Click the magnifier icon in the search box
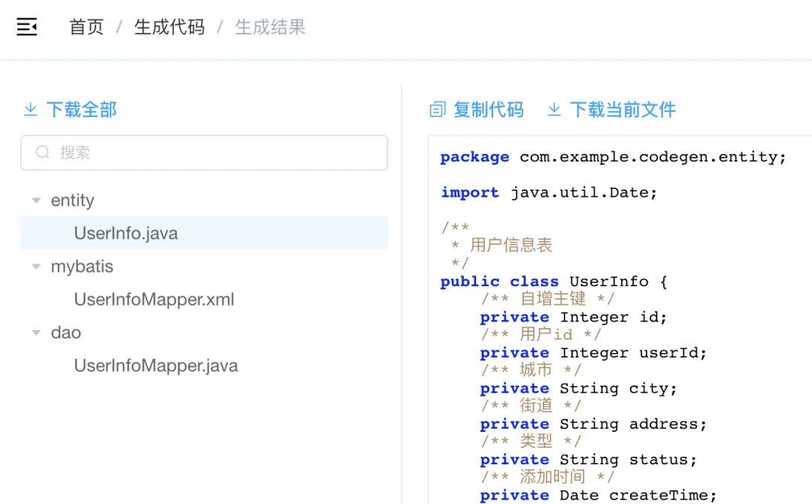This screenshot has height=504, width=812. 43,152
